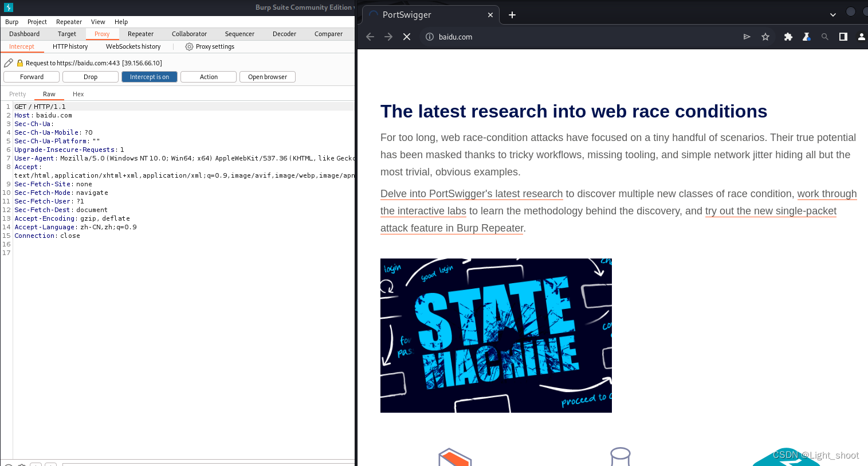Image resolution: width=868 pixels, height=466 pixels.
Task: Click the Open browser button
Action: point(268,77)
